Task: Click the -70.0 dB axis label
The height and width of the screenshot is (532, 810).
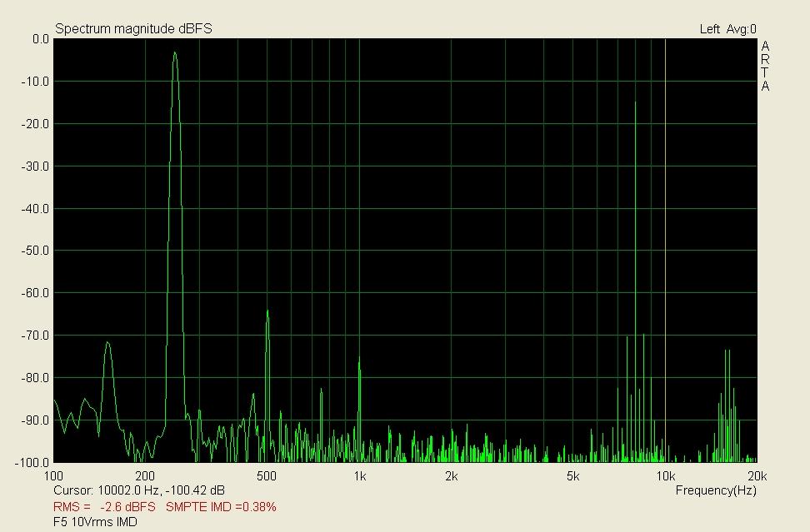Action: pyautogui.click(x=35, y=336)
